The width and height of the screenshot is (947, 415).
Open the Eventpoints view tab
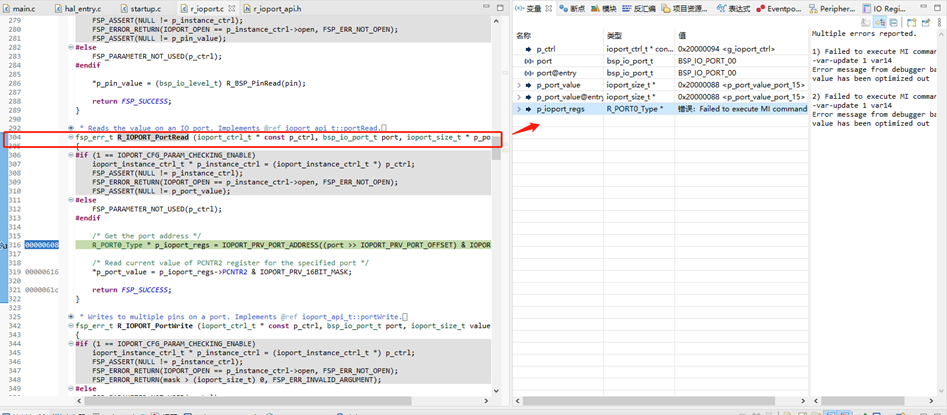coord(779,8)
